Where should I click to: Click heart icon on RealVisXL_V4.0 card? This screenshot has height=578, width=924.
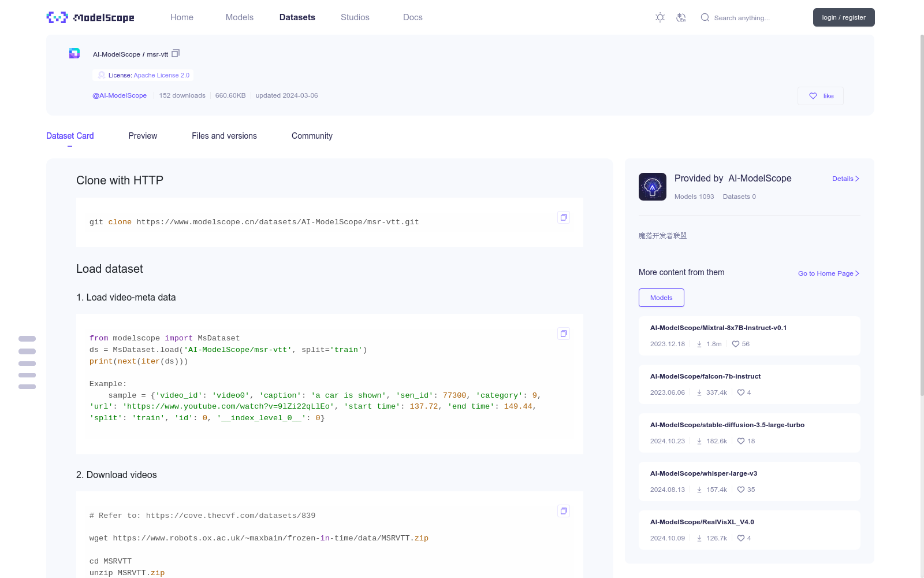coord(741,538)
